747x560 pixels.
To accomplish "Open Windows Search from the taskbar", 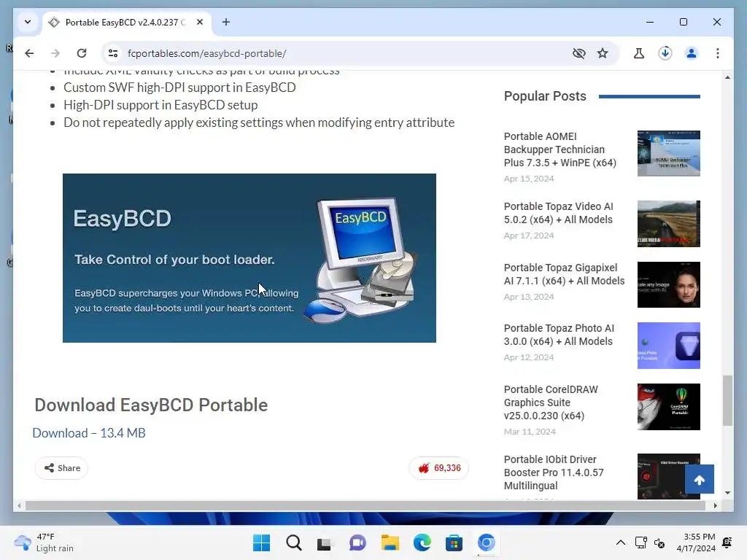I will click(x=294, y=542).
